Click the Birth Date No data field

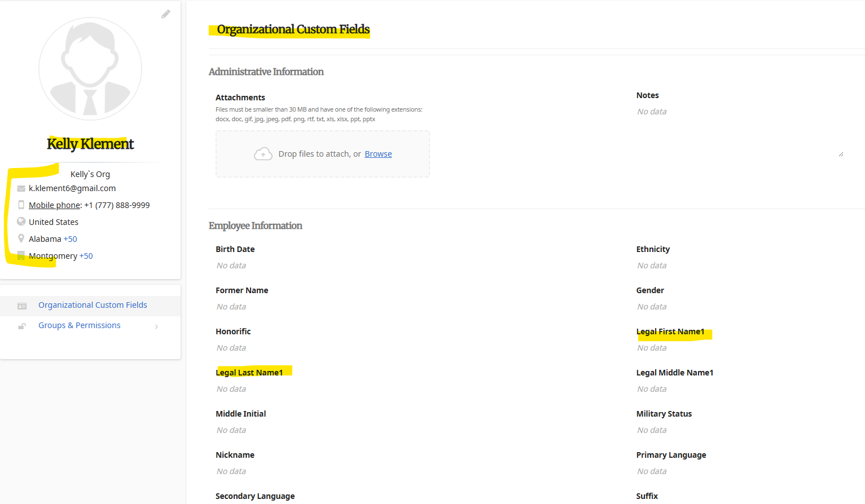231,266
